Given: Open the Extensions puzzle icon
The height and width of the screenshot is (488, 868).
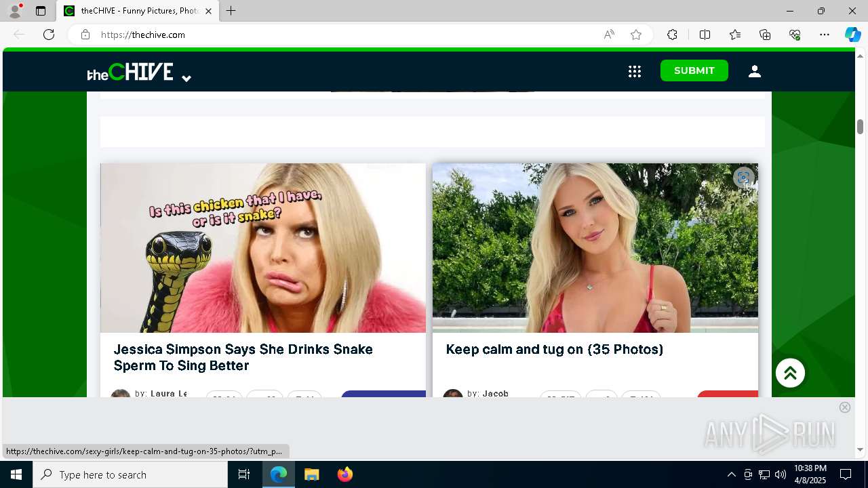Looking at the screenshot, I should pos(672,35).
